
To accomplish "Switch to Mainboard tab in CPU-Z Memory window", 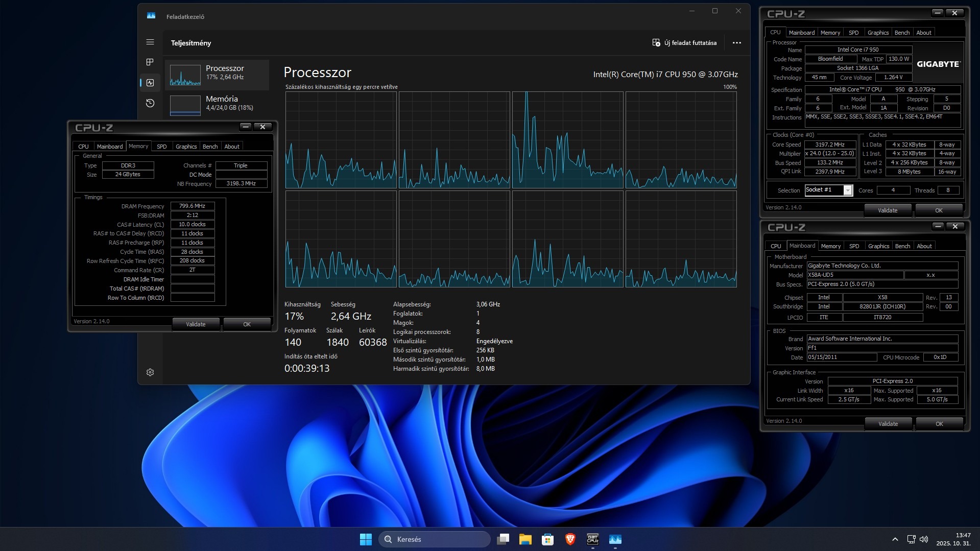I will click(x=110, y=147).
